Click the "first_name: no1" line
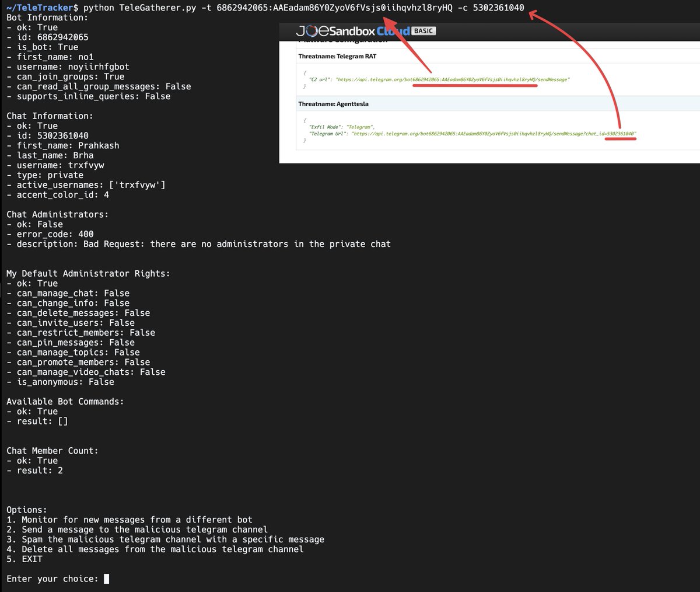The height and width of the screenshot is (592, 700). click(x=50, y=57)
